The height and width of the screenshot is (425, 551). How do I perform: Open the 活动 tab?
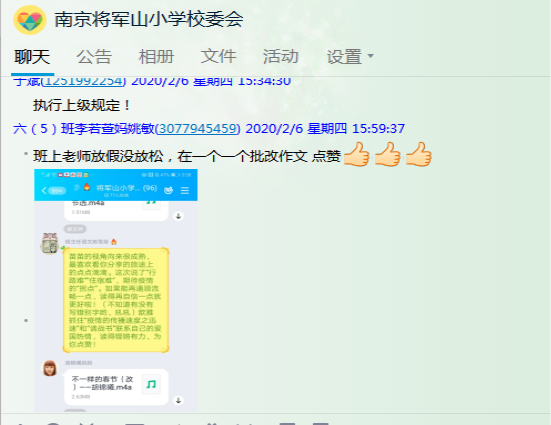[x=281, y=57]
